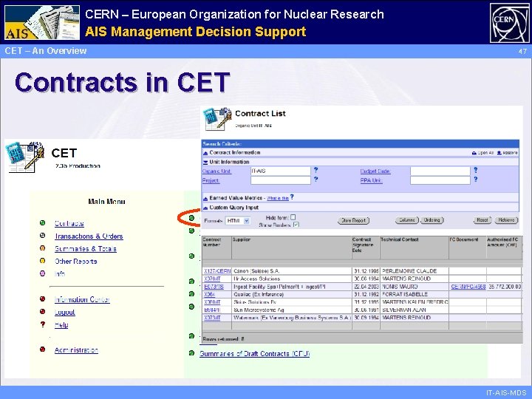The height and width of the screenshot is (399, 532).
Task: Click the empty Budget Code input field
Action: (440, 171)
